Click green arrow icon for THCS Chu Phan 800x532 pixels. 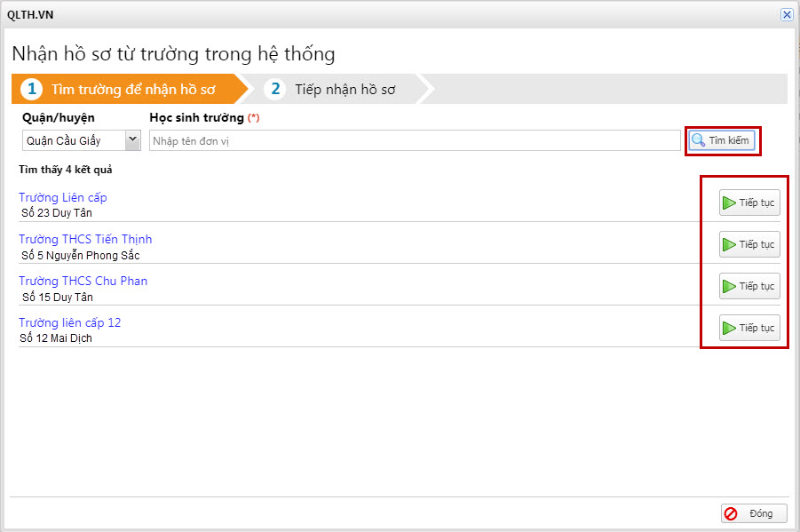coord(729,286)
